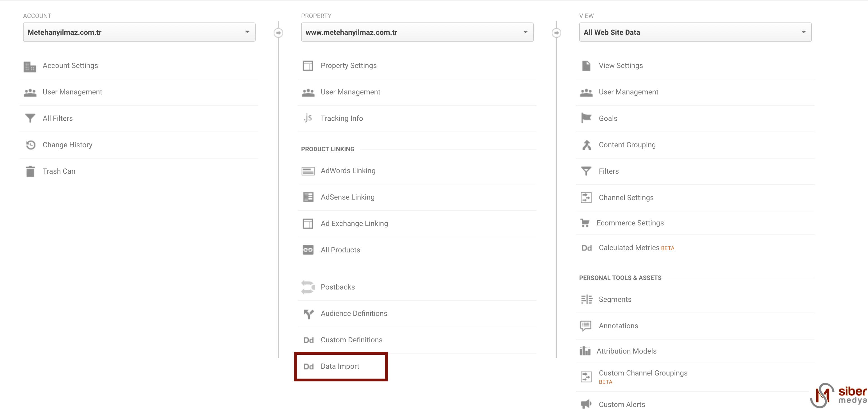The width and height of the screenshot is (868, 414).
Task: Open the Property dropdown www.metehanyilmaz.com.tr
Action: tap(417, 32)
